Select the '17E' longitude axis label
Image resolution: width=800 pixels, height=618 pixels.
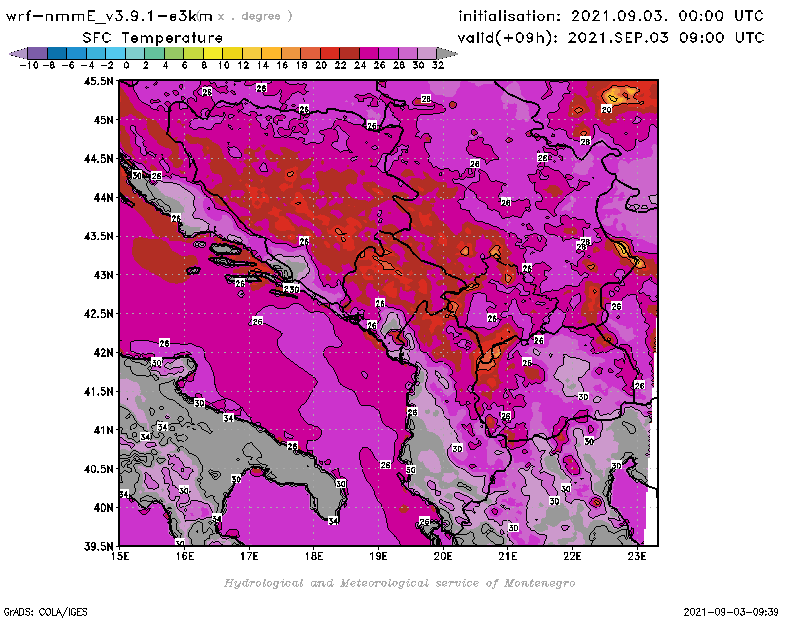point(249,556)
